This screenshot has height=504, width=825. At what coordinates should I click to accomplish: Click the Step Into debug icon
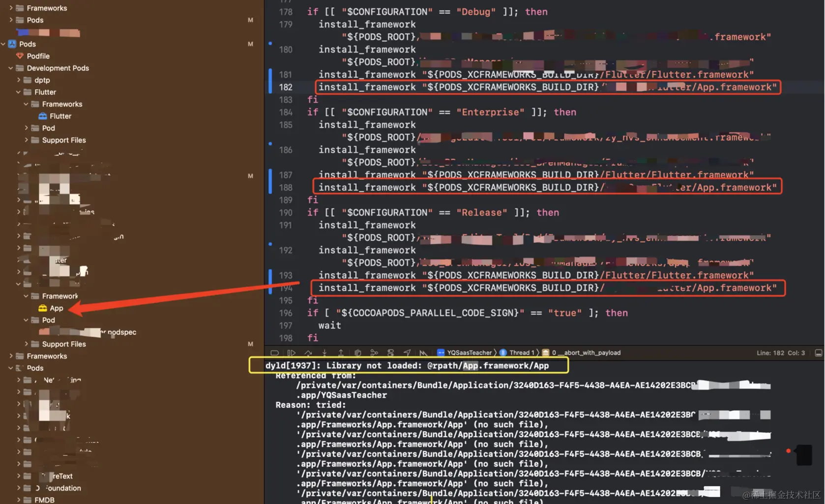click(x=324, y=353)
